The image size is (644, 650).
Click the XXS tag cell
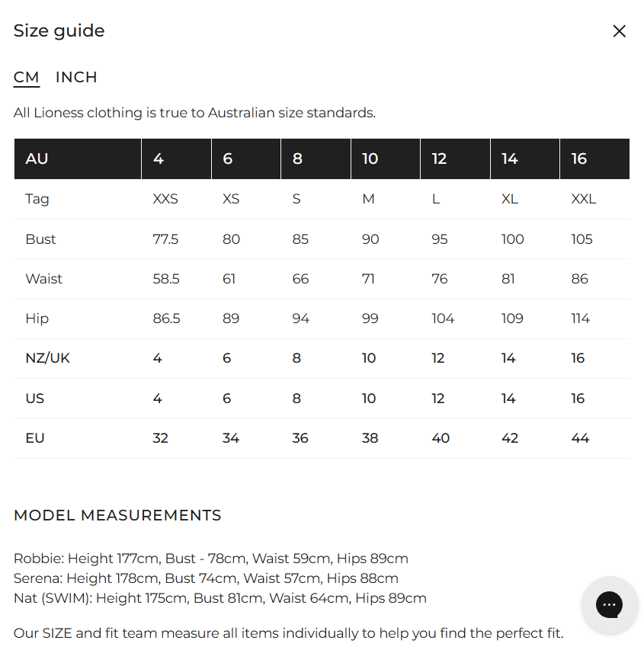pyautogui.click(x=165, y=199)
